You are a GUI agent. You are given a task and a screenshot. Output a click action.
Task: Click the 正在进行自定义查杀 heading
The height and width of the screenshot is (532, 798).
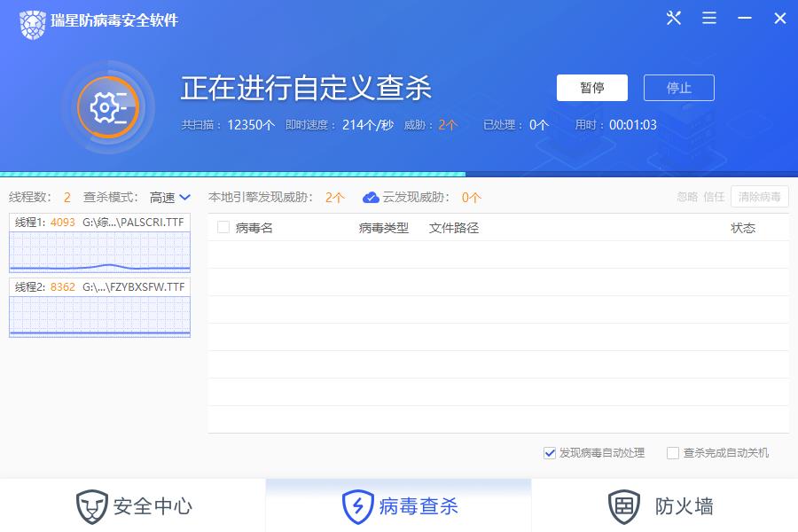pyautogui.click(x=307, y=88)
